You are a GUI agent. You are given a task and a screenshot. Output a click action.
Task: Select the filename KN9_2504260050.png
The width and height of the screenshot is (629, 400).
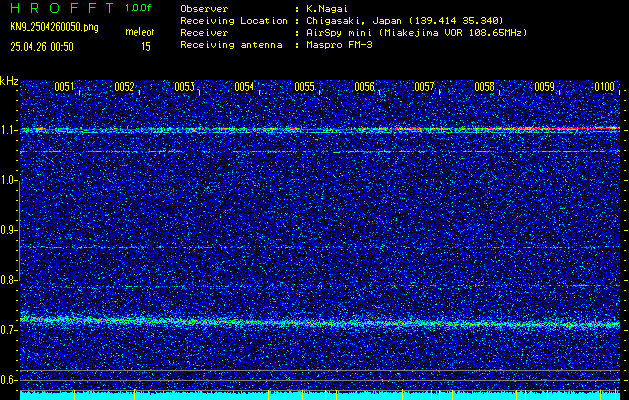[x=54, y=27]
